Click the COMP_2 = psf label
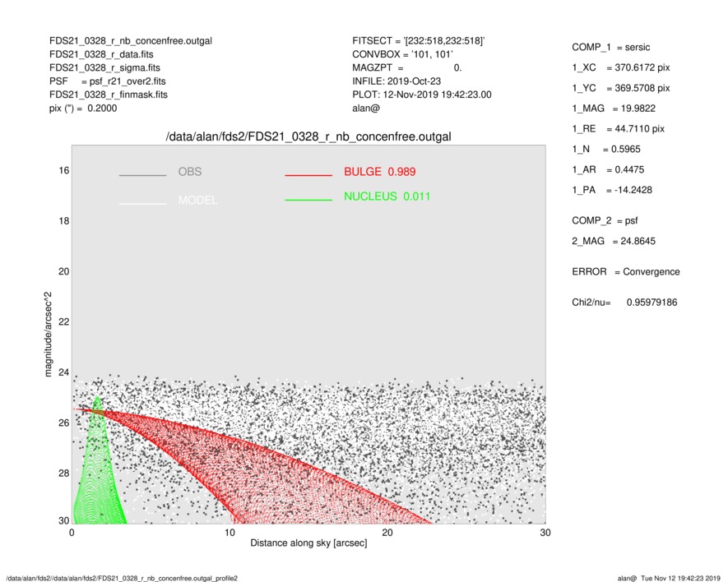 tap(605, 221)
